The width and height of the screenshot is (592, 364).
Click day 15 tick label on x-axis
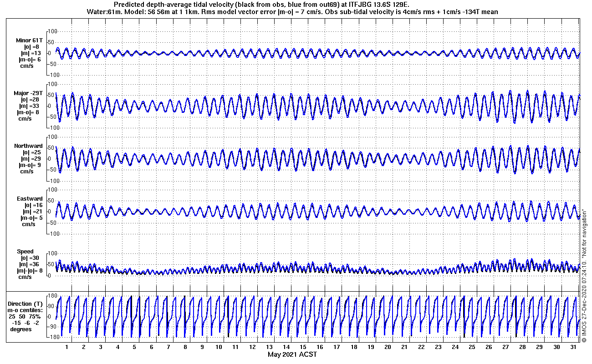303,347
